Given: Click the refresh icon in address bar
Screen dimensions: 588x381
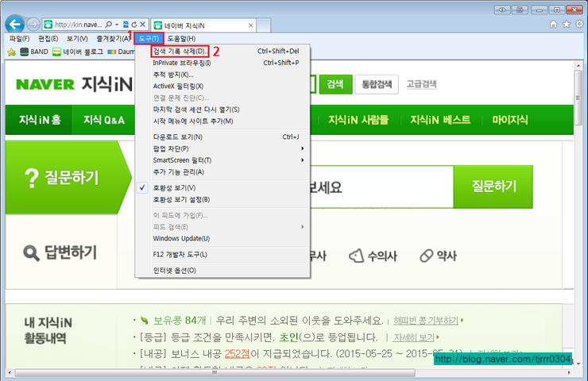Looking at the screenshot, I should click(x=134, y=25).
